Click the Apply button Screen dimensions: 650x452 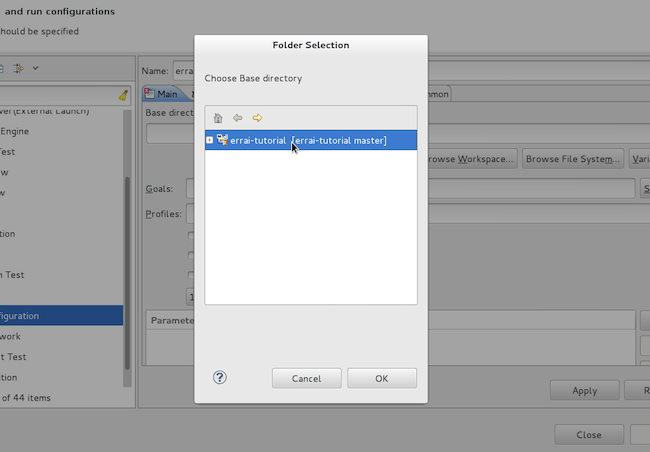coord(584,390)
